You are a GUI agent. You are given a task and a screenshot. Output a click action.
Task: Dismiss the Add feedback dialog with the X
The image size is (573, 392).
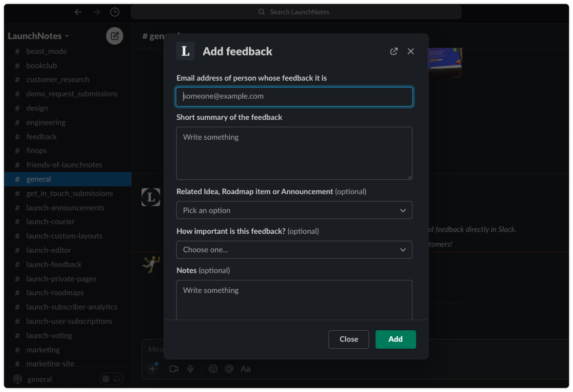(411, 51)
